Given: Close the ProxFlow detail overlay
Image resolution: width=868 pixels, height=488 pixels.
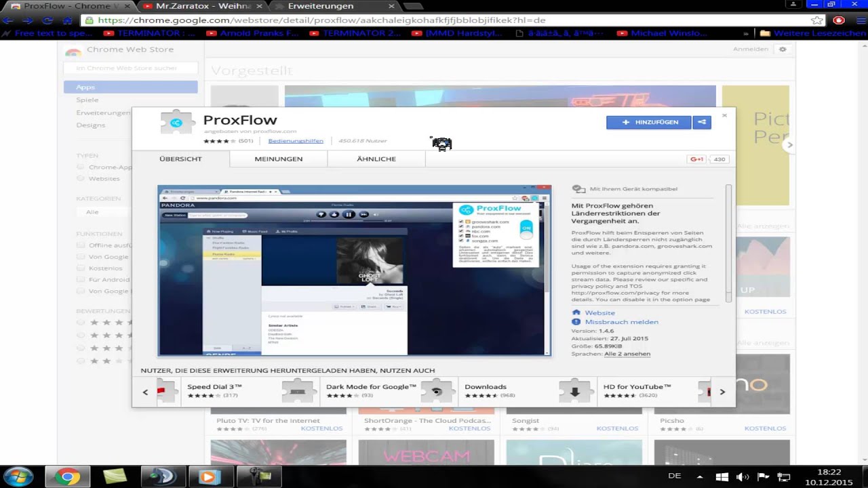Looking at the screenshot, I should click(724, 115).
